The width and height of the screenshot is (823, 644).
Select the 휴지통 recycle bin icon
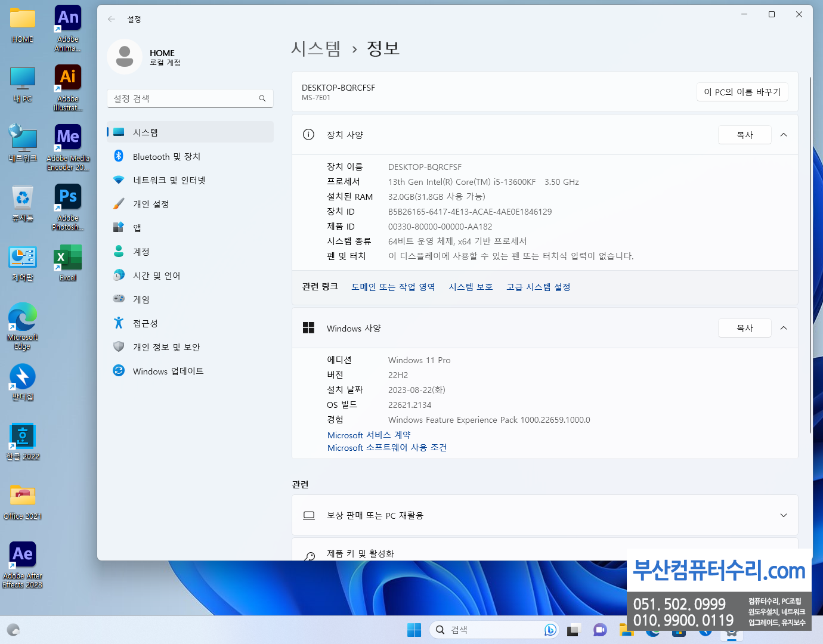(23, 203)
